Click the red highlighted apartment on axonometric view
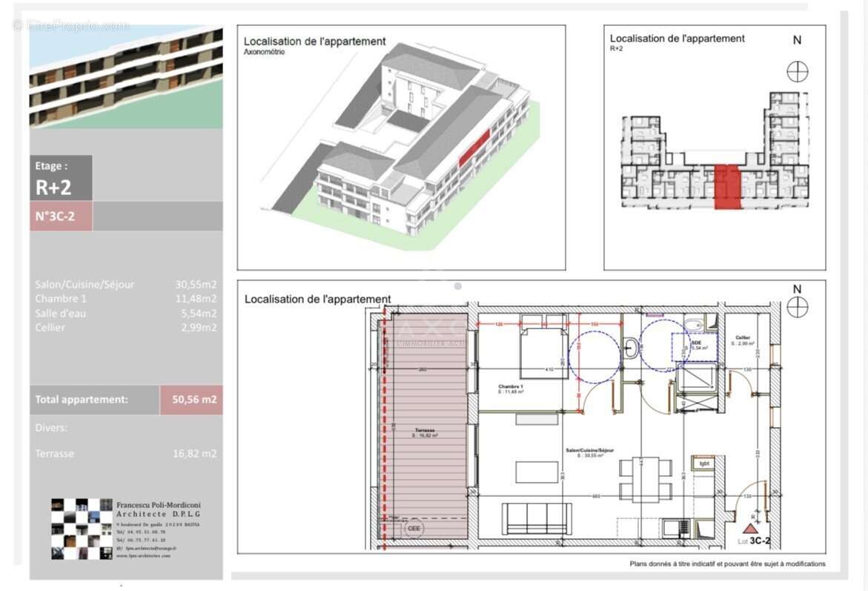Image resolution: width=868 pixels, height=591 pixels. [474, 148]
